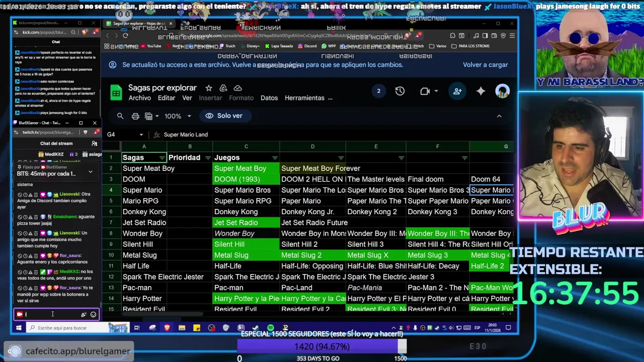Open the Herramientas menu
Viewport: 644px width, 362px height.
tap(304, 98)
